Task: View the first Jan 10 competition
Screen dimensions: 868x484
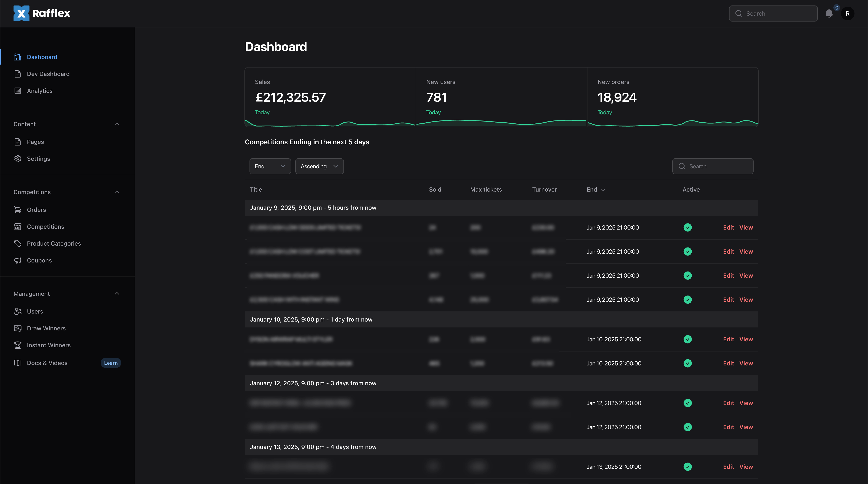Action: pos(746,339)
